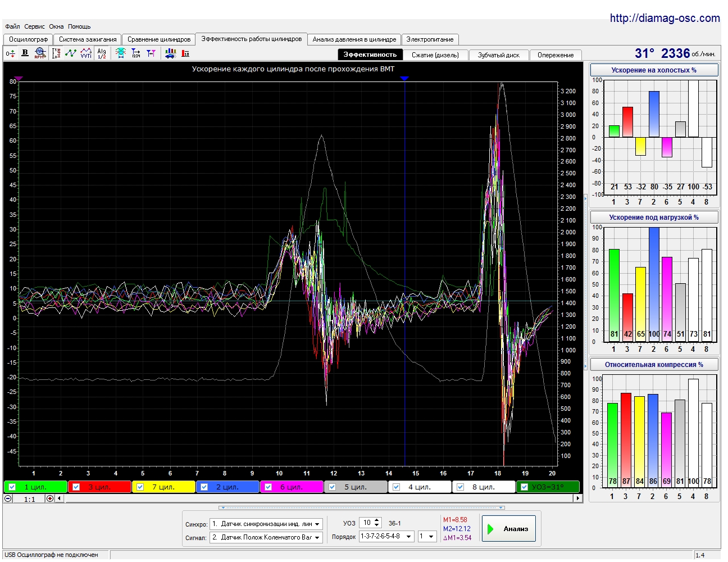Viewport: 728px width, 562px height.
Task: Toggle the 2 цил. checkbox
Action: pos(204,487)
